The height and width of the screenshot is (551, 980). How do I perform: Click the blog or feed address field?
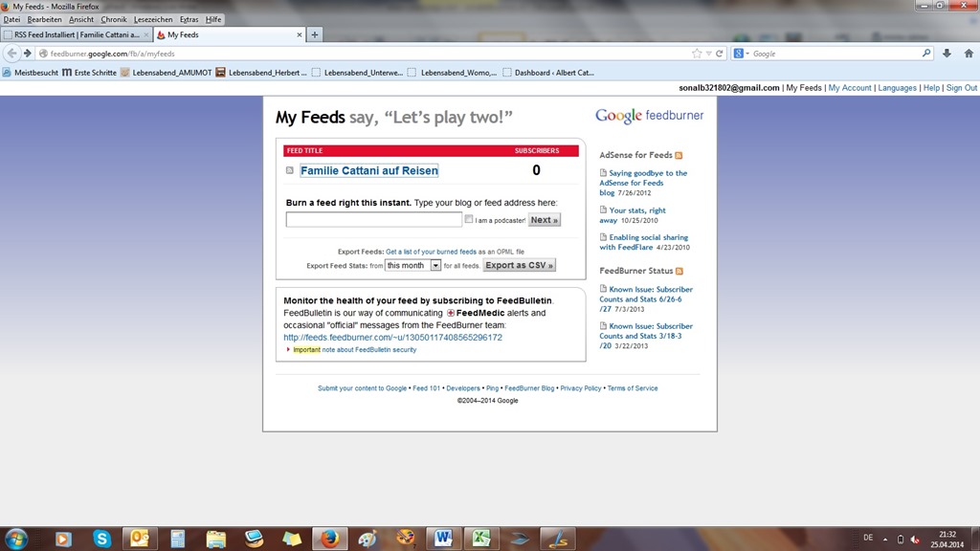click(x=373, y=220)
